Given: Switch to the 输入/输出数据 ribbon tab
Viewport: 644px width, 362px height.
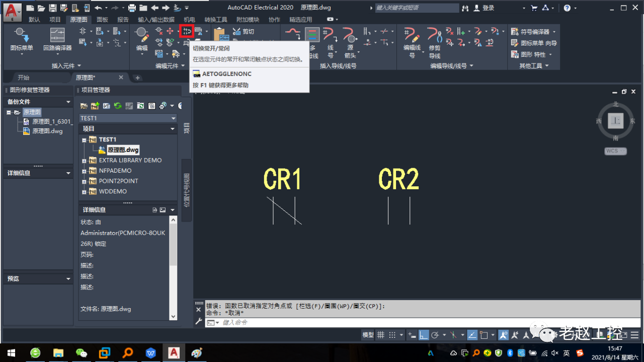Looking at the screenshot, I should click(156, 19).
